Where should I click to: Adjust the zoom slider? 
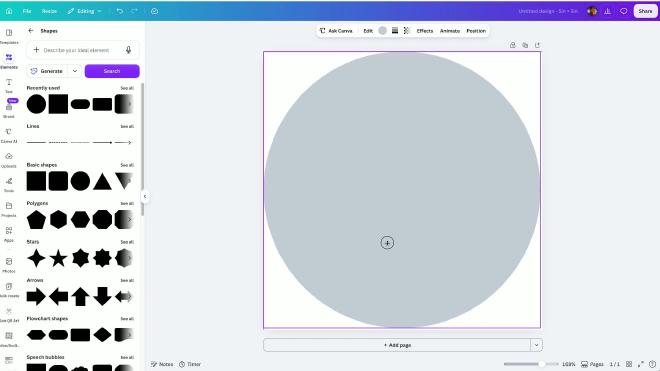tap(531, 364)
